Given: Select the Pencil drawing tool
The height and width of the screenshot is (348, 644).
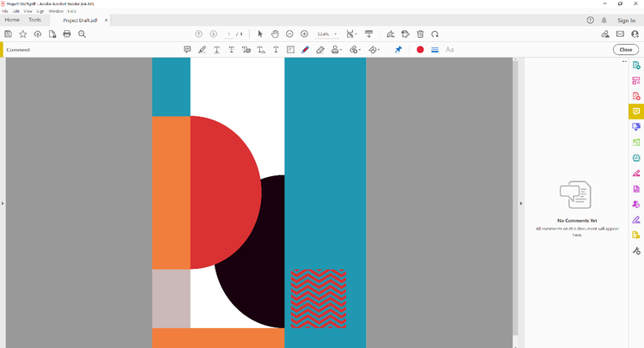Looking at the screenshot, I should click(x=305, y=50).
